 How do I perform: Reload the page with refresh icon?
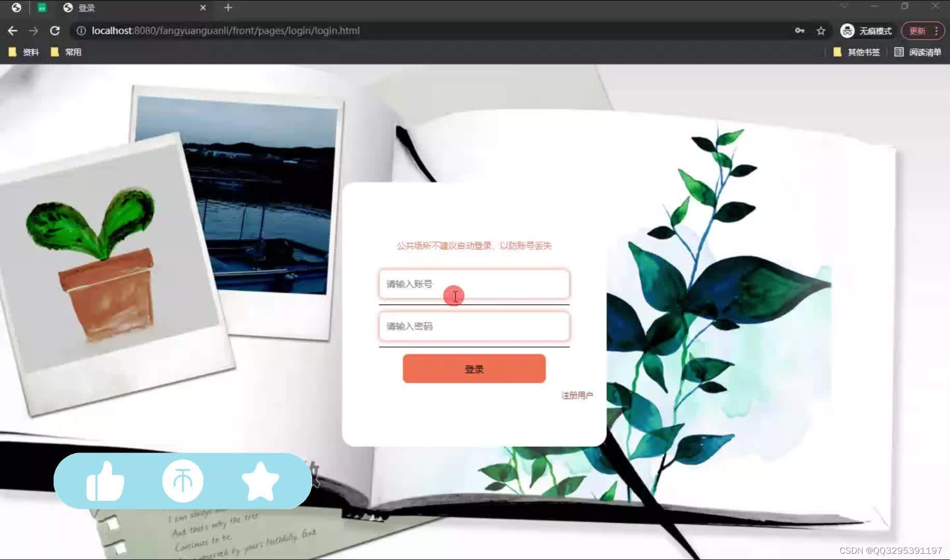54,31
